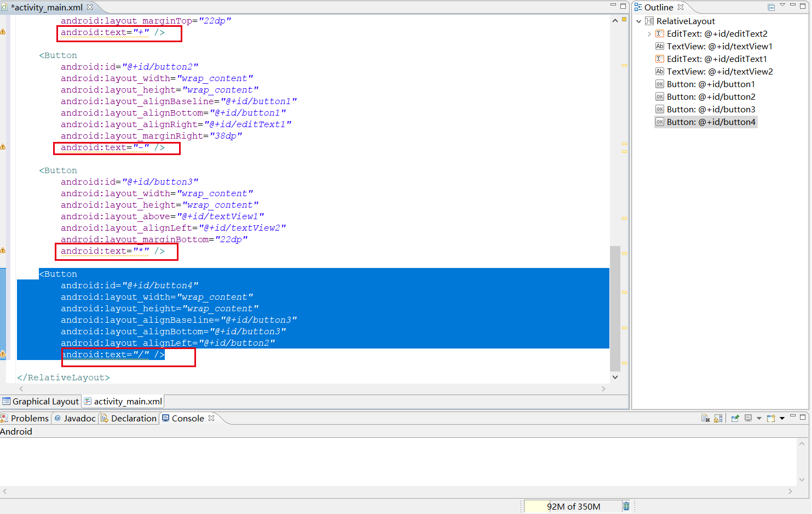Screen dimensions: 812x514
Task: Open the Declaration tab
Action: 129,418
